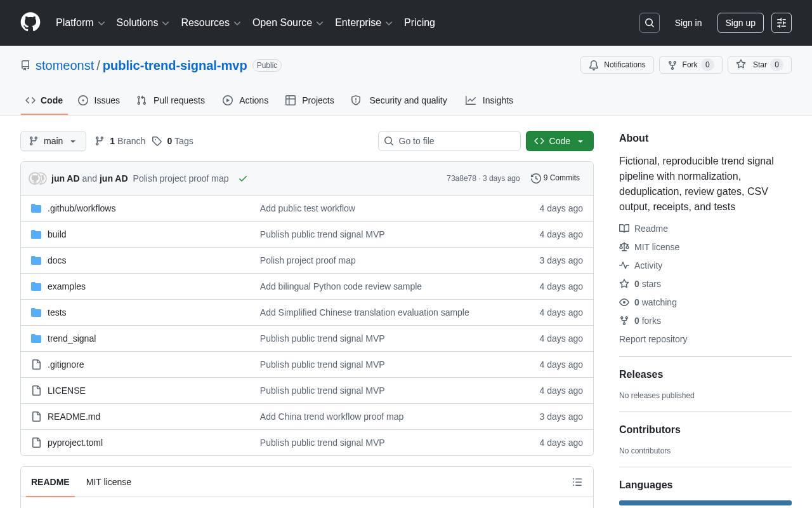This screenshot has width=812, height=508.
Task: Click the .gitignore file icon
Action: click(36, 364)
